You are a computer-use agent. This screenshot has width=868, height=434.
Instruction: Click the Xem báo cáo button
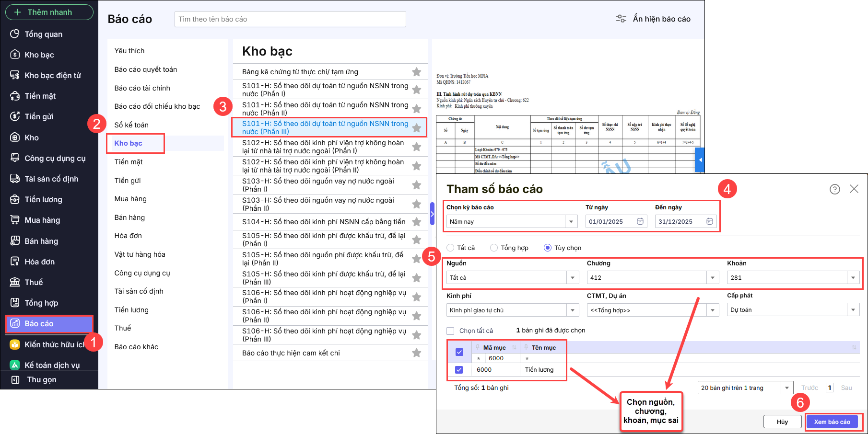tap(832, 422)
